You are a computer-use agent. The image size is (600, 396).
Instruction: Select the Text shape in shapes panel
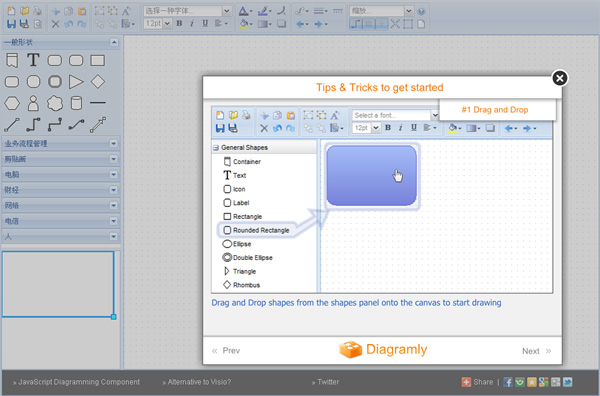[33, 60]
